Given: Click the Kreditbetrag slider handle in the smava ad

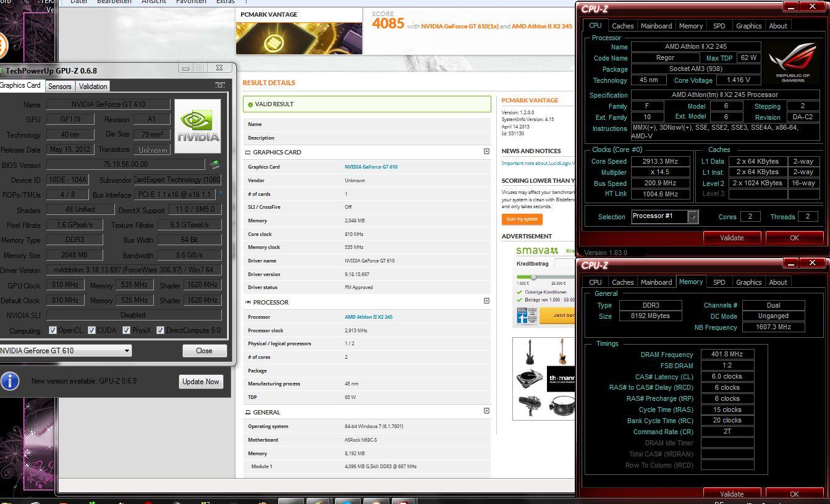Looking at the screenshot, I should [x=533, y=277].
